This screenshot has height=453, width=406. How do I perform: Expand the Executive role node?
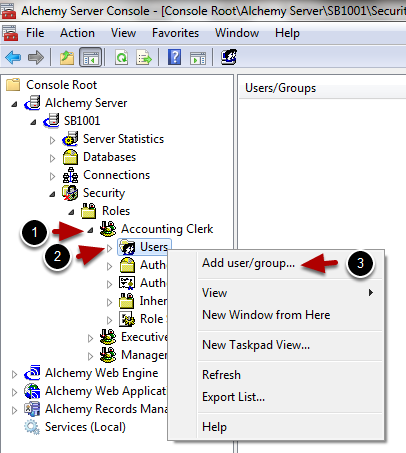pyautogui.click(x=90, y=338)
